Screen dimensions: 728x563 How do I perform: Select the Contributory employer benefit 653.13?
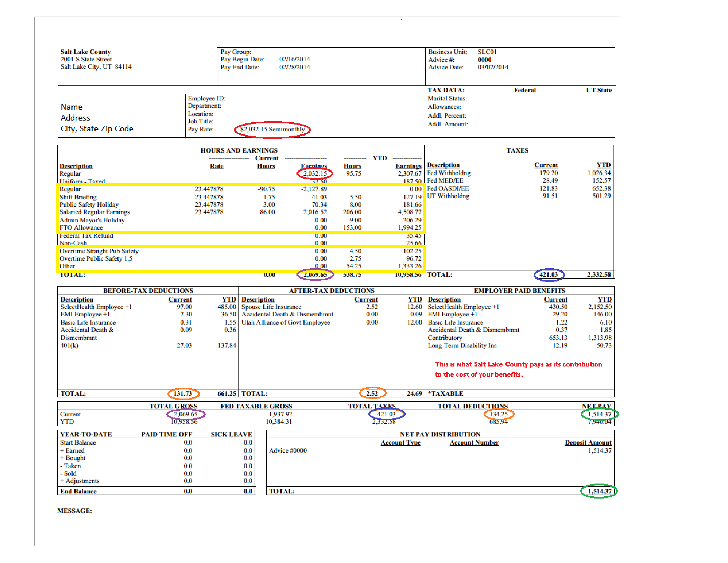[x=558, y=338]
